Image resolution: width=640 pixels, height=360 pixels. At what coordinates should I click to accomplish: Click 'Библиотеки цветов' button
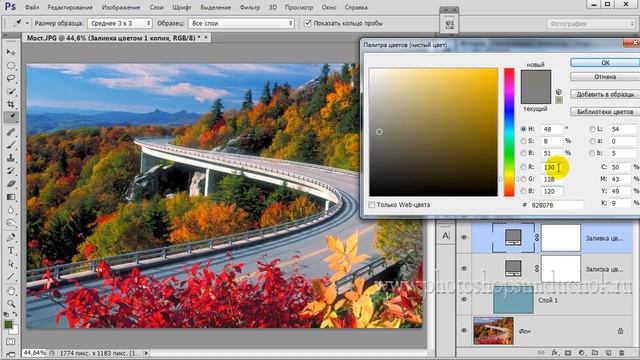coord(605,111)
